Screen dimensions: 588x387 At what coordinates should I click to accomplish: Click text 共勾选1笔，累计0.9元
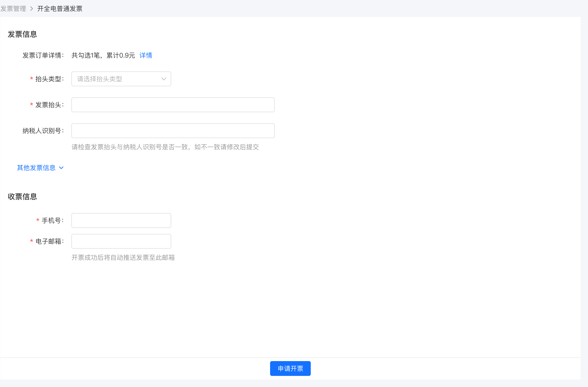click(x=103, y=55)
